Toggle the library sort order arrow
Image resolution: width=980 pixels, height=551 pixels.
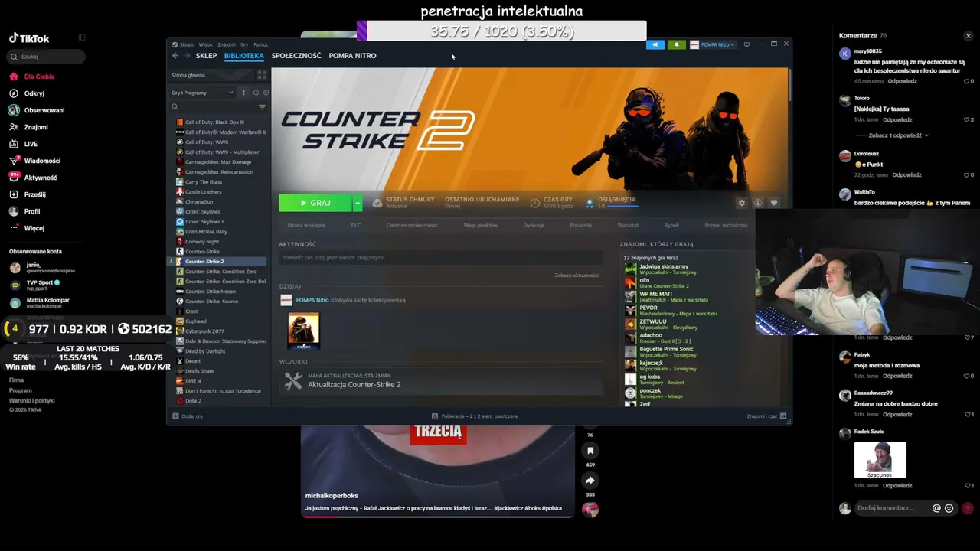[244, 93]
